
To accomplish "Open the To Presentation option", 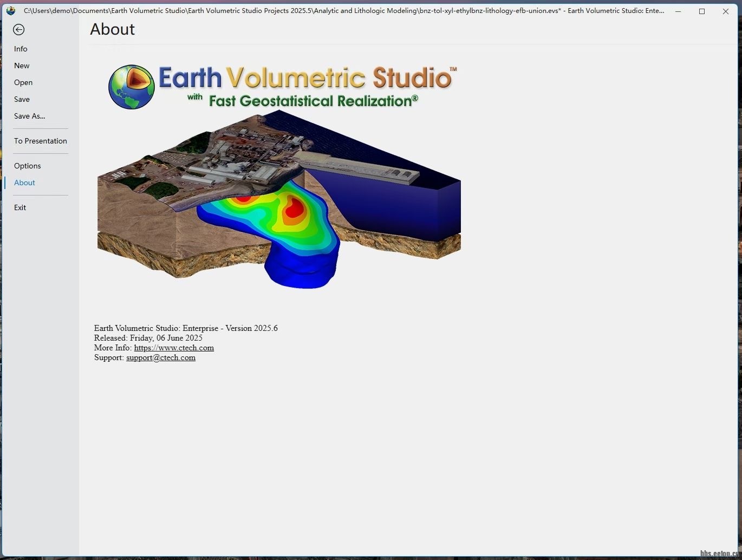I will click(x=41, y=141).
